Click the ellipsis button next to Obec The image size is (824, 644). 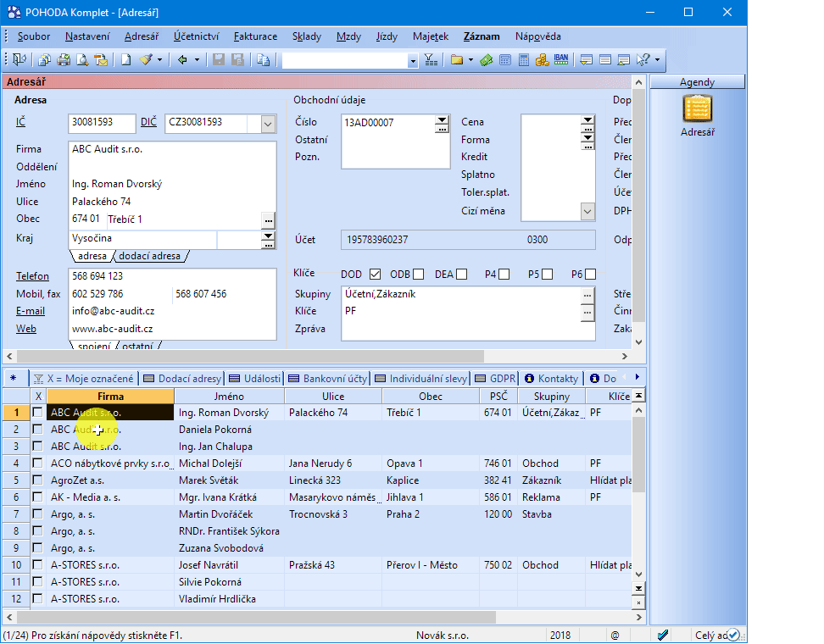[x=268, y=220]
